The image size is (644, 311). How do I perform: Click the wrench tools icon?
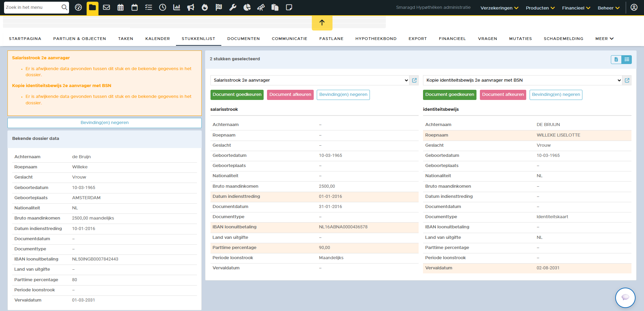pyautogui.click(x=233, y=7)
